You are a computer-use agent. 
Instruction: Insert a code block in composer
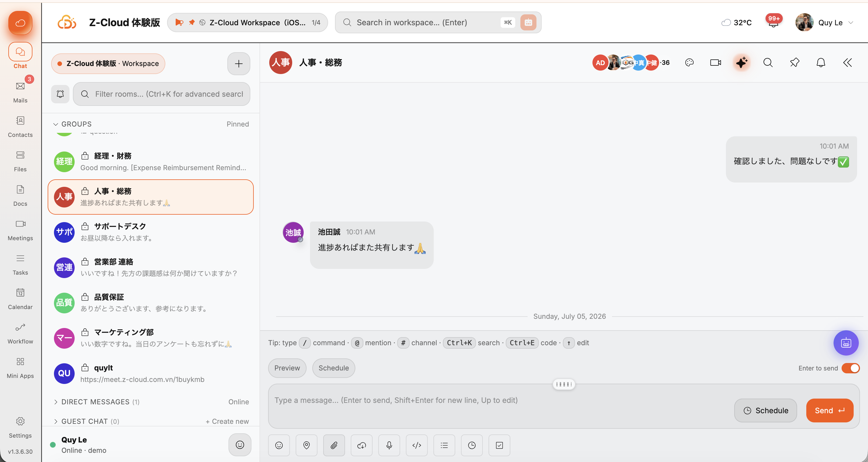coord(417,445)
